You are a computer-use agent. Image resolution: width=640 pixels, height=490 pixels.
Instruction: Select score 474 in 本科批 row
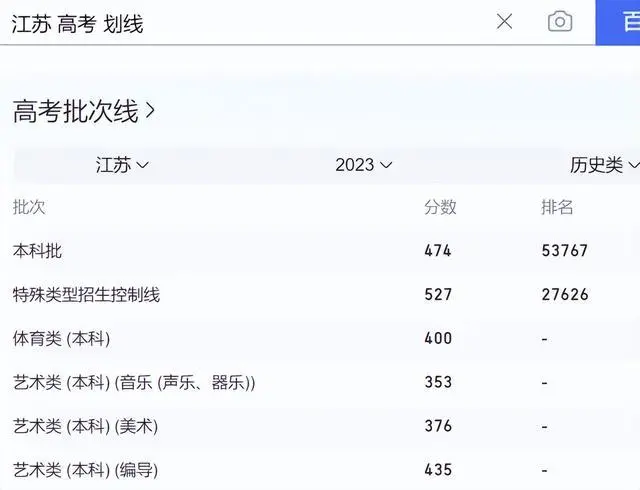pos(438,250)
